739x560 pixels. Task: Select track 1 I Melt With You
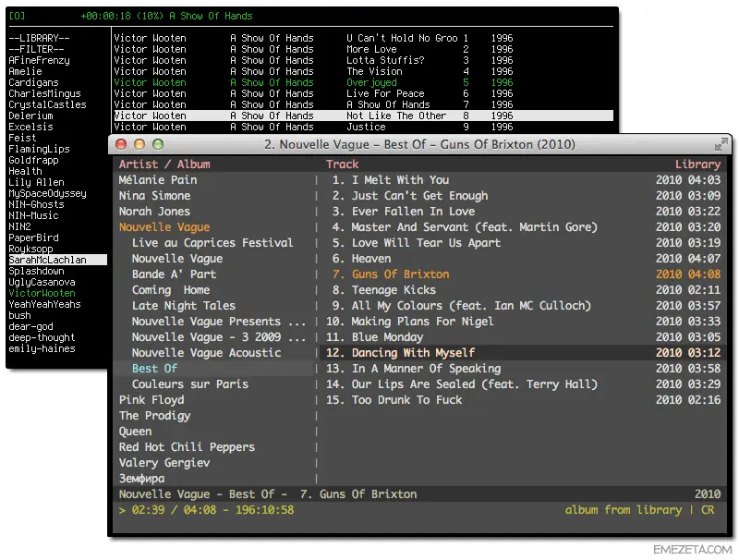click(x=523, y=180)
